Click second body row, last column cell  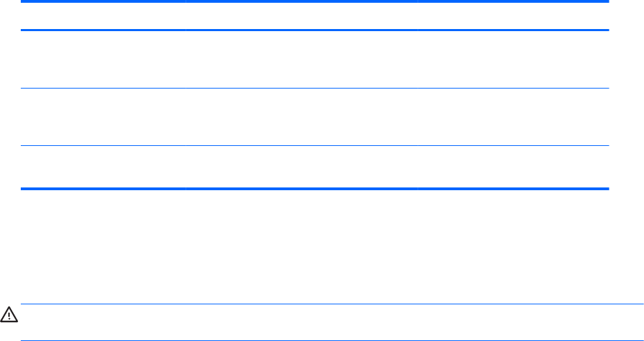(x=513, y=117)
